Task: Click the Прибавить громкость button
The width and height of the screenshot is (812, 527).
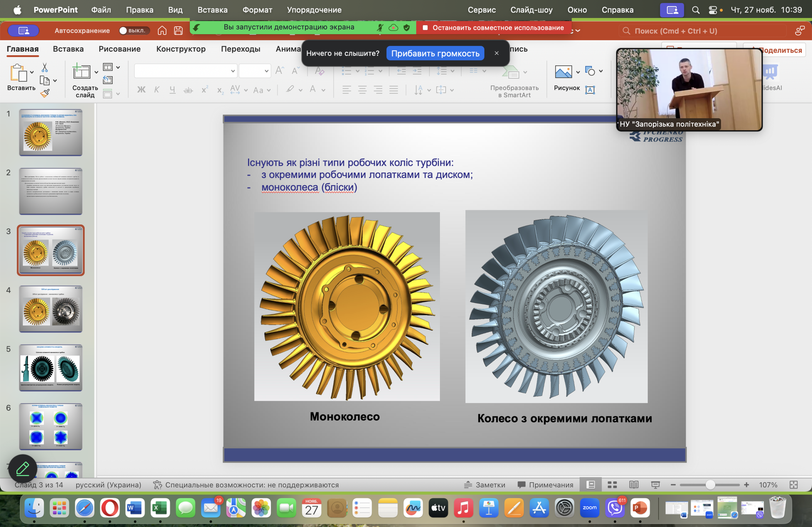Action: 435,53
